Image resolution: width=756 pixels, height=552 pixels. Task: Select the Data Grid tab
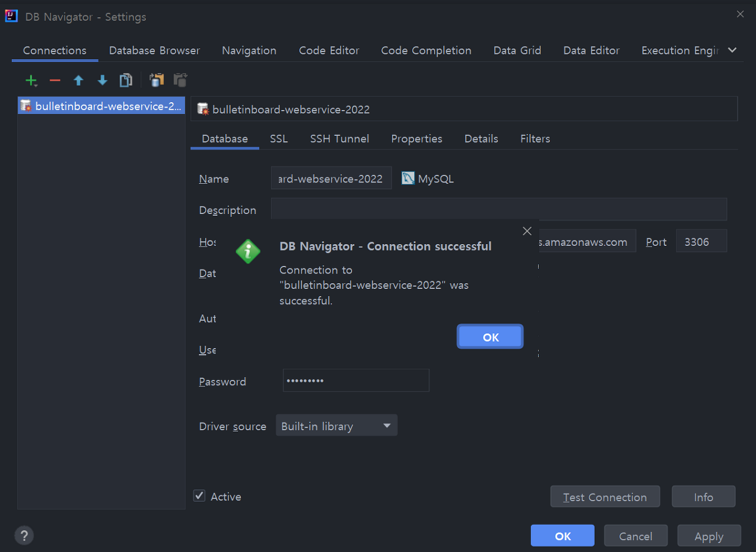pyautogui.click(x=517, y=50)
